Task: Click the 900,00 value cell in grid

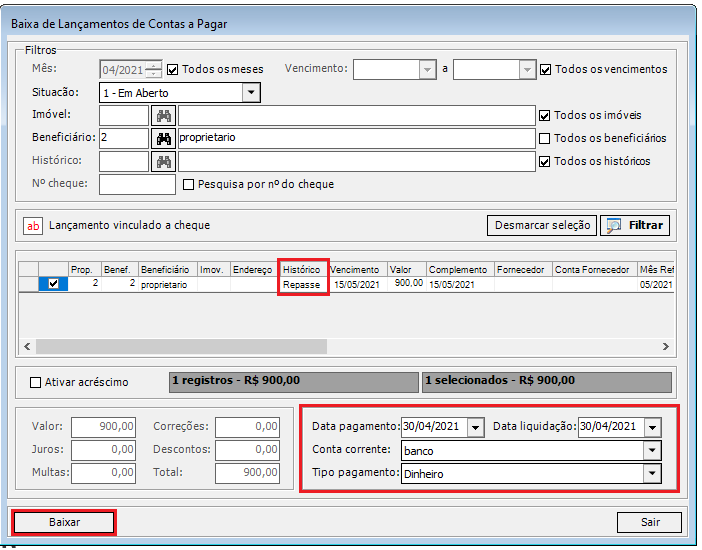Action: (x=407, y=284)
